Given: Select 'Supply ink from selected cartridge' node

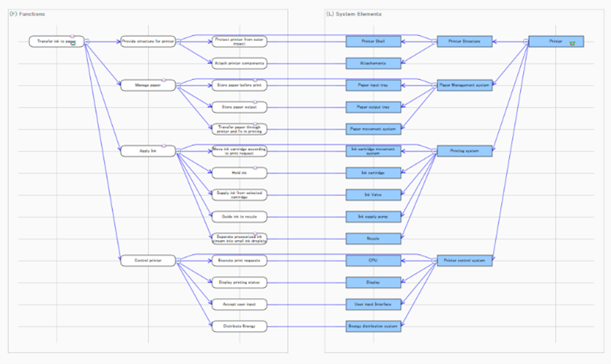Looking at the screenshot, I should pyautogui.click(x=239, y=195).
